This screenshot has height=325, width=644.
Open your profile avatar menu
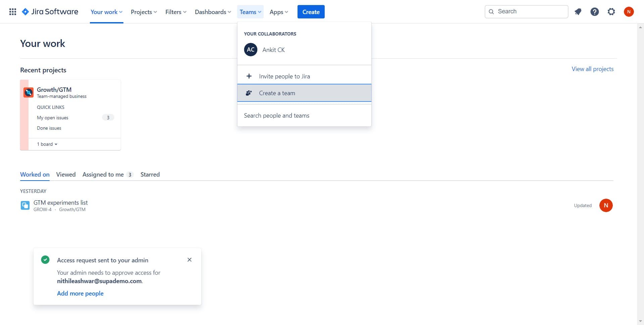pyautogui.click(x=629, y=11)
